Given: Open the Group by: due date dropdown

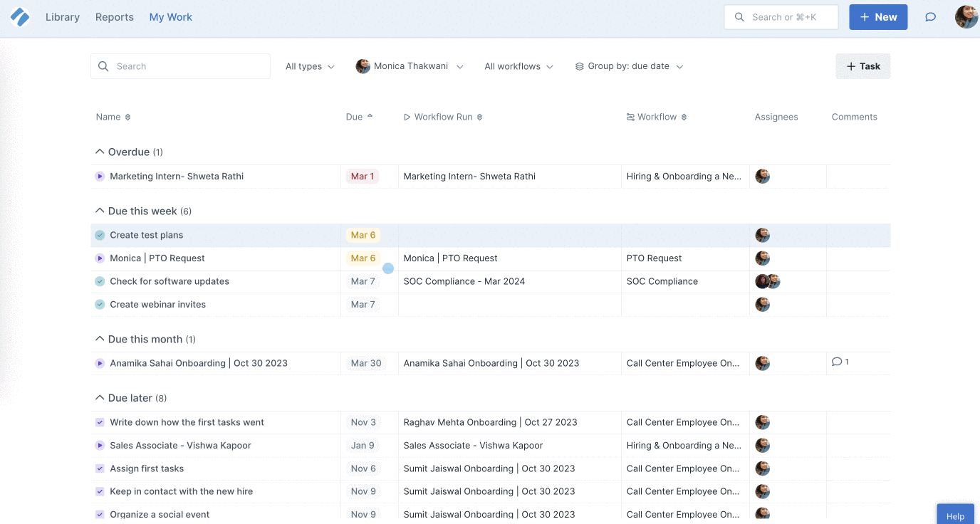Looking at the screenshot, I should (630, 66).
